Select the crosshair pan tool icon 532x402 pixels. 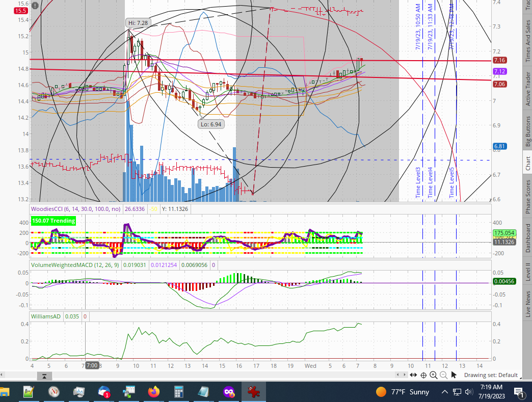(x=423, y=375)
